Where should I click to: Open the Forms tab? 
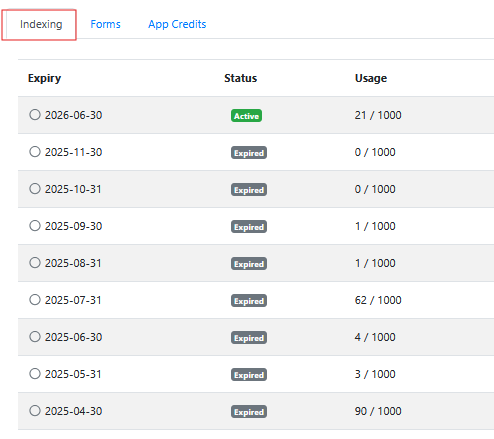[x=105, y=24]
